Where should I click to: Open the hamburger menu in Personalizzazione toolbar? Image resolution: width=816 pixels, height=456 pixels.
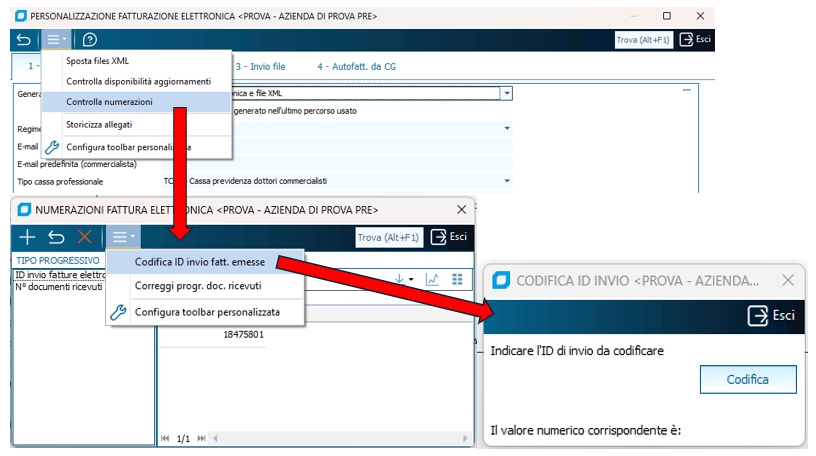(57, 40)
